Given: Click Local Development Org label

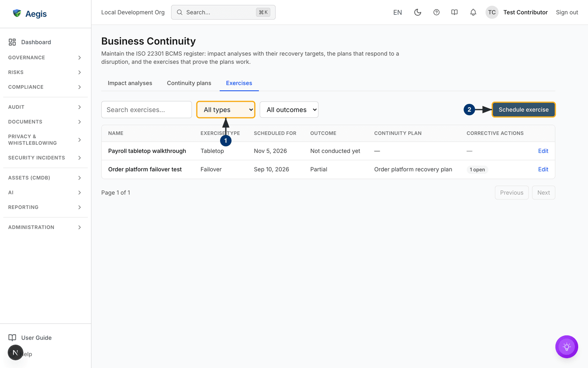Looking at the screenshot, I should point(133,12).
